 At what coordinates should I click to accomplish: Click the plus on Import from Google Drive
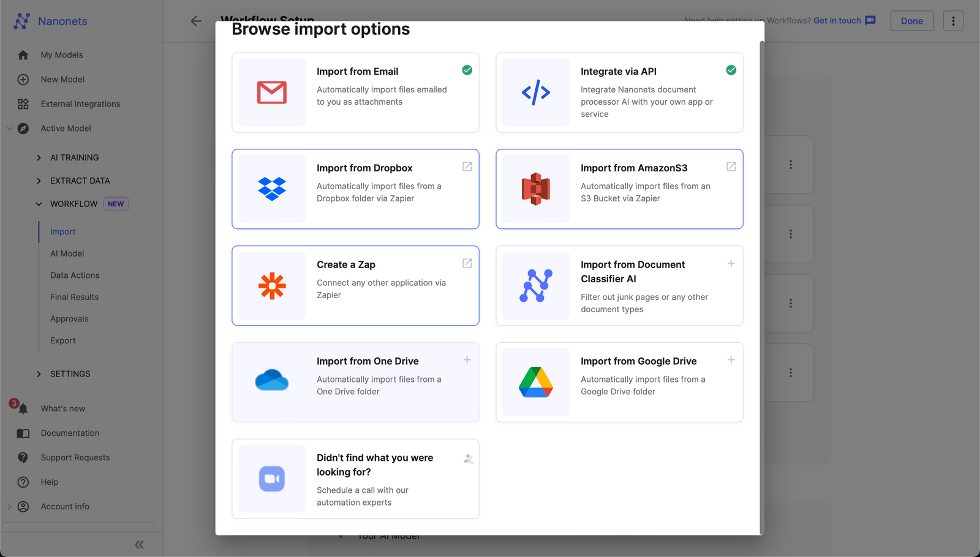tap(731, 361)
